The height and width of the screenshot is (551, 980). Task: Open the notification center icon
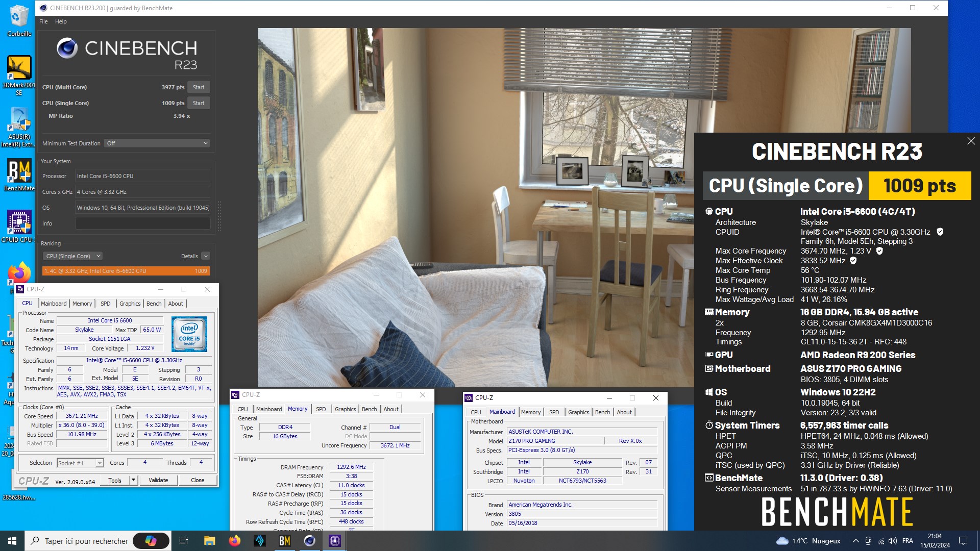click(x=963, y=541)
